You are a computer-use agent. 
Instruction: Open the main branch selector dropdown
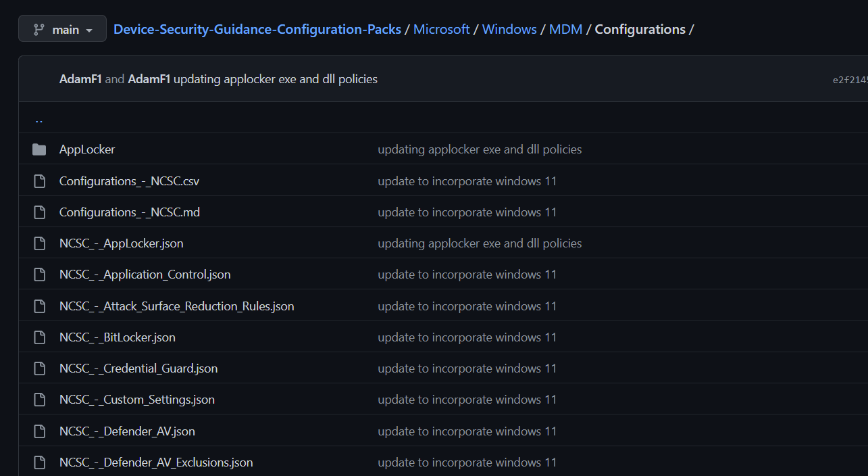[x=62, y=29]
